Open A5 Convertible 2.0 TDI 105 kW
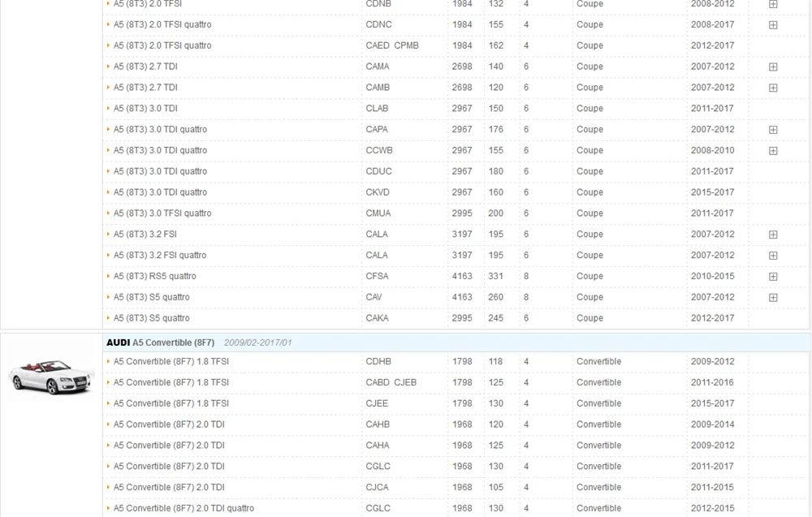The height and width of the screenshot is (517, 812). (x=169, y=487)
